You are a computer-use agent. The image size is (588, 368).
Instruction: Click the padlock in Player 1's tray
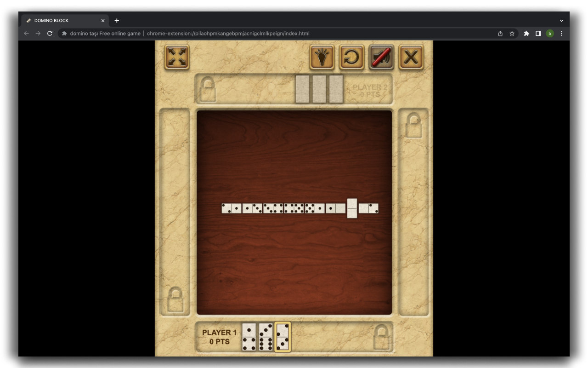(382, 338)
